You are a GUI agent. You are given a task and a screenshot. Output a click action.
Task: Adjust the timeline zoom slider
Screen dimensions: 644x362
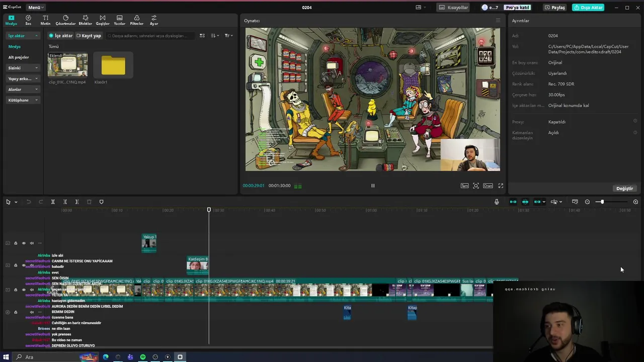tap(602, 202)
